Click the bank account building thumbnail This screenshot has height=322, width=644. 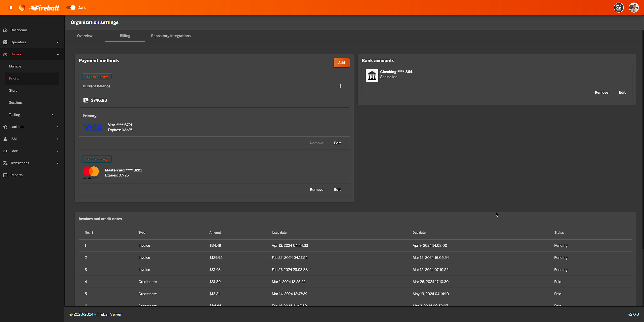click(x=372, y=75)
